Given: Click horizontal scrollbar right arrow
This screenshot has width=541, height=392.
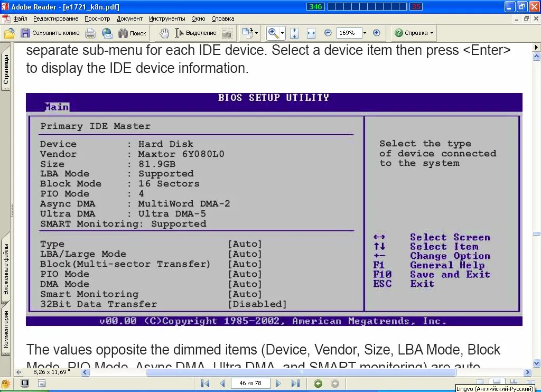Looking at the screenshot, I should click(527, 372).
